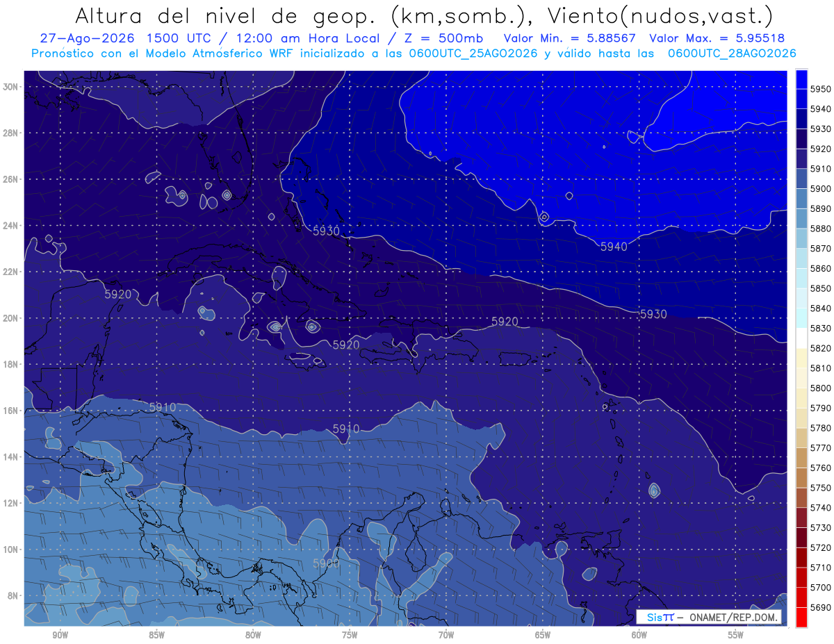Image resolution: width=834 pixels, height=644 pixels.
Task: Click the 70W longitude label
Action: click(446, 635)
